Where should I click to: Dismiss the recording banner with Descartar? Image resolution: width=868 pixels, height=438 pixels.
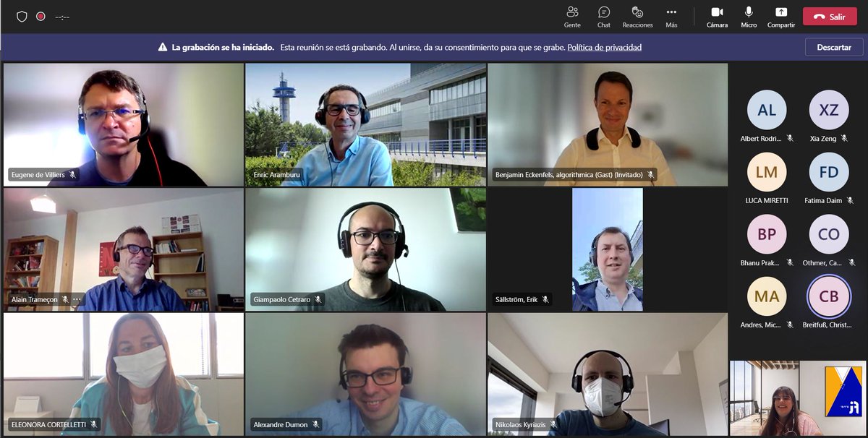click(833, 47)
